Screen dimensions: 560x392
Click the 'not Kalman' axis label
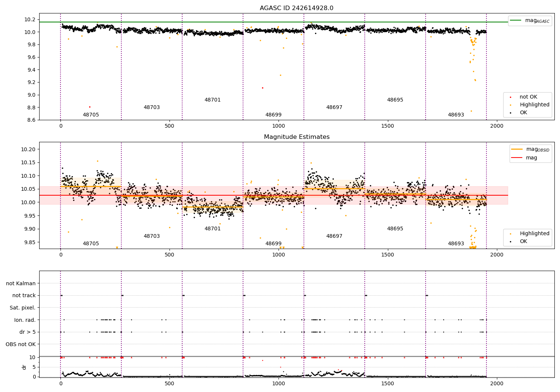(21, 283)
